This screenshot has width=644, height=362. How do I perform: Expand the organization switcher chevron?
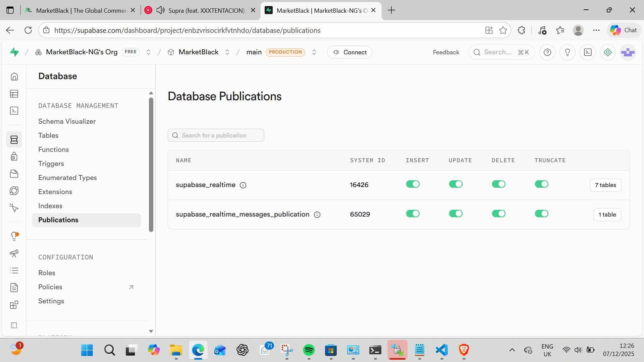point(148,52)
